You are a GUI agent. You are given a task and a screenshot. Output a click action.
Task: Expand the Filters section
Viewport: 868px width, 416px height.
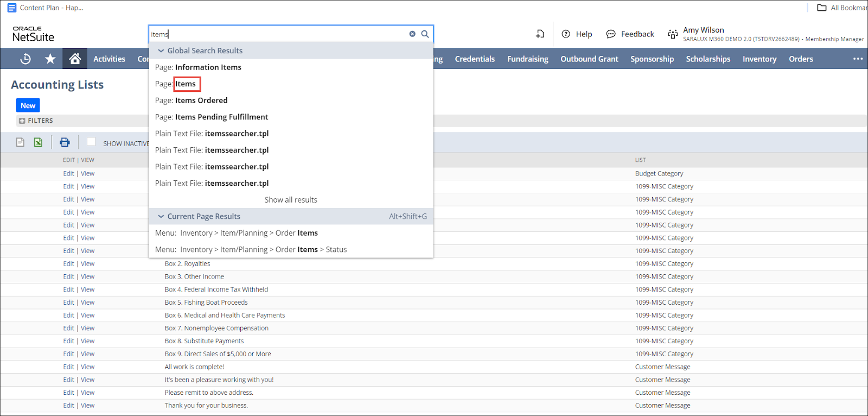click(22, 121)
